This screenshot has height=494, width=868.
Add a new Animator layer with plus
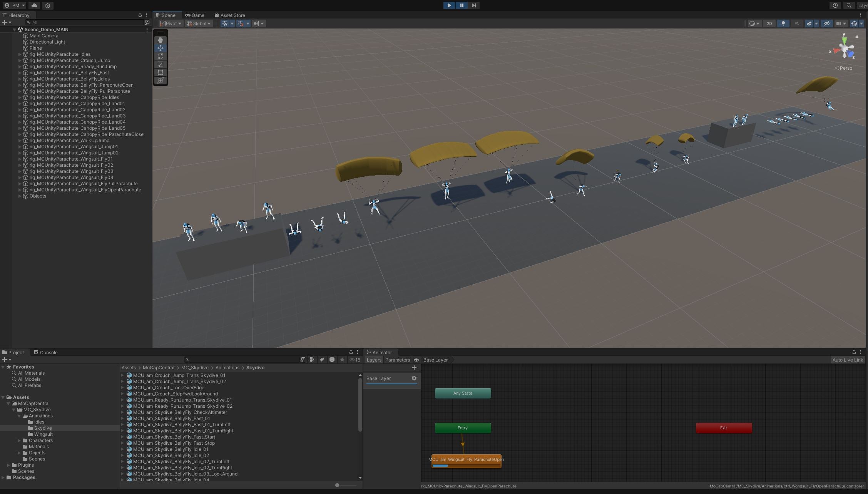414,368
